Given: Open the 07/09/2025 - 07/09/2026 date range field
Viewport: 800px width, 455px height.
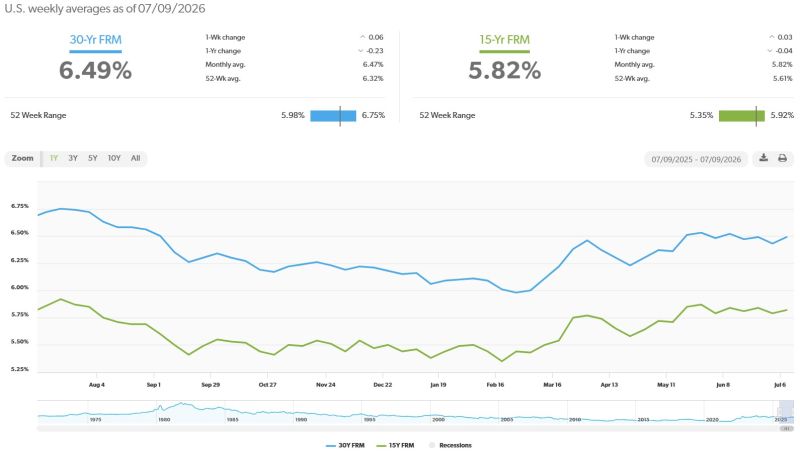Looking at the screenshot, I should 696,159.
